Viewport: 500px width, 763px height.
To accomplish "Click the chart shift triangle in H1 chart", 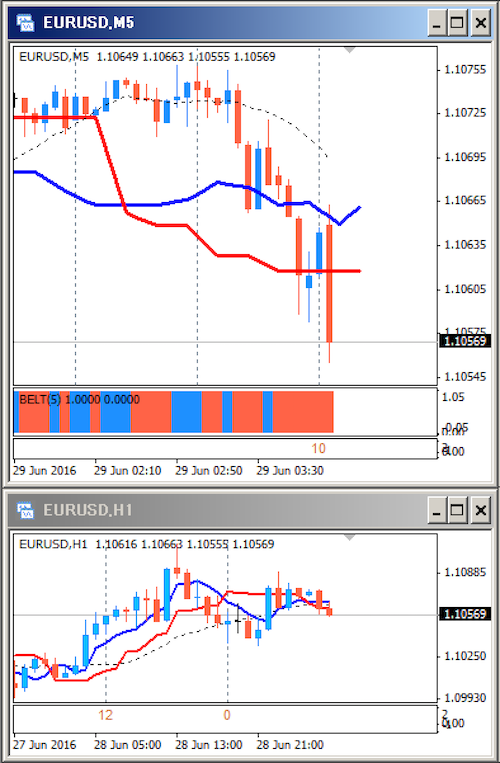I will pyautogui.click(x=350, y=537).
